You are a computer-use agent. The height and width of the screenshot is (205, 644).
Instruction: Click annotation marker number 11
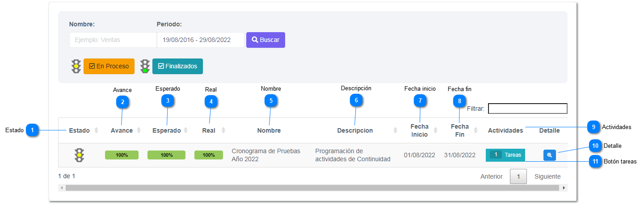pos(594,161)
